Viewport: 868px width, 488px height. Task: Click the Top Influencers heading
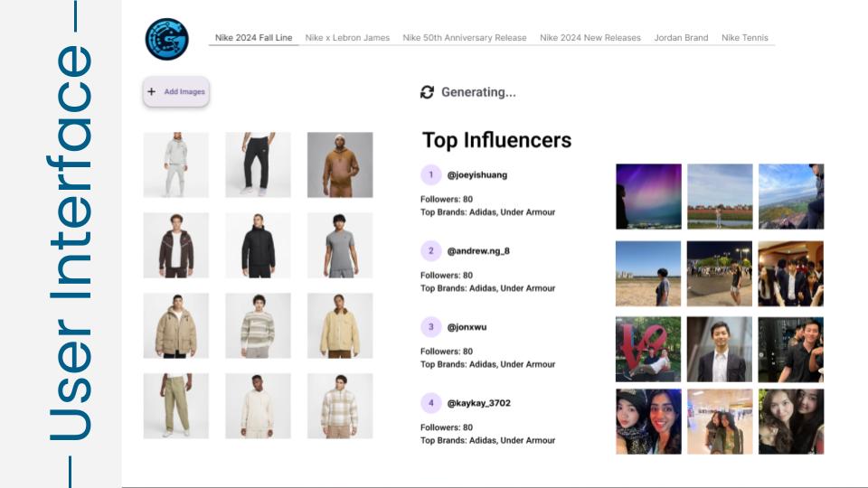(x=496, y=141)
